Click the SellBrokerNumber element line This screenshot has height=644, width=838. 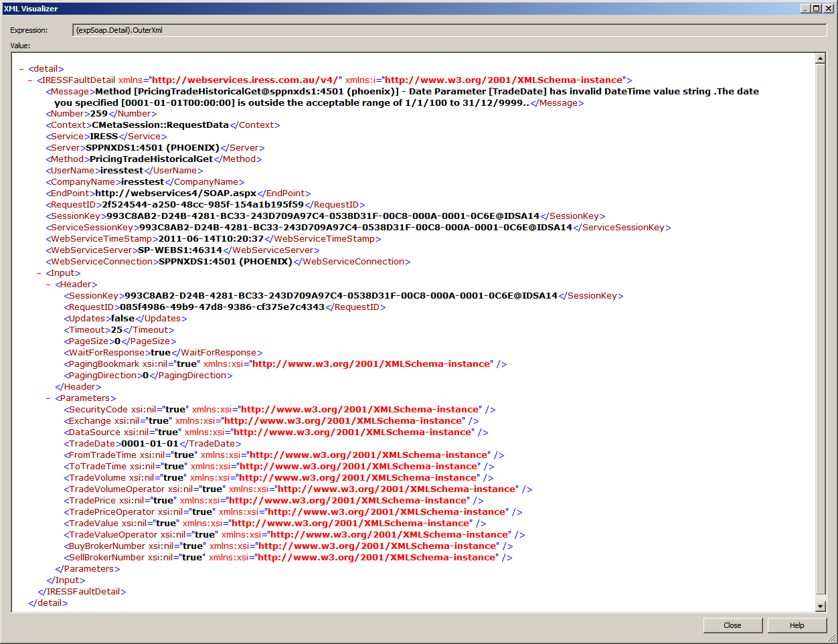pyautogui.click(x=288, y=558)
